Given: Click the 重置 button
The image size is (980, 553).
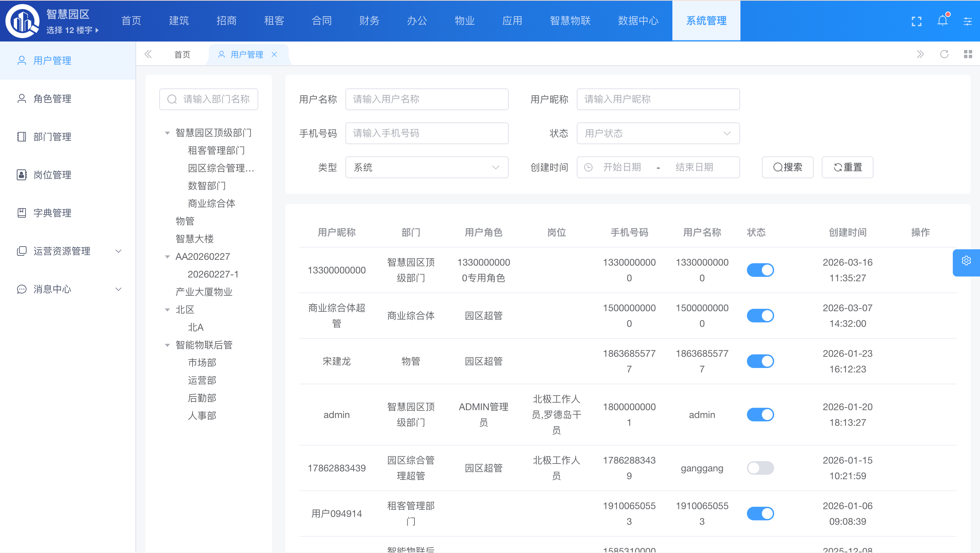Looking at the screenshot, I should pos(847,167).
